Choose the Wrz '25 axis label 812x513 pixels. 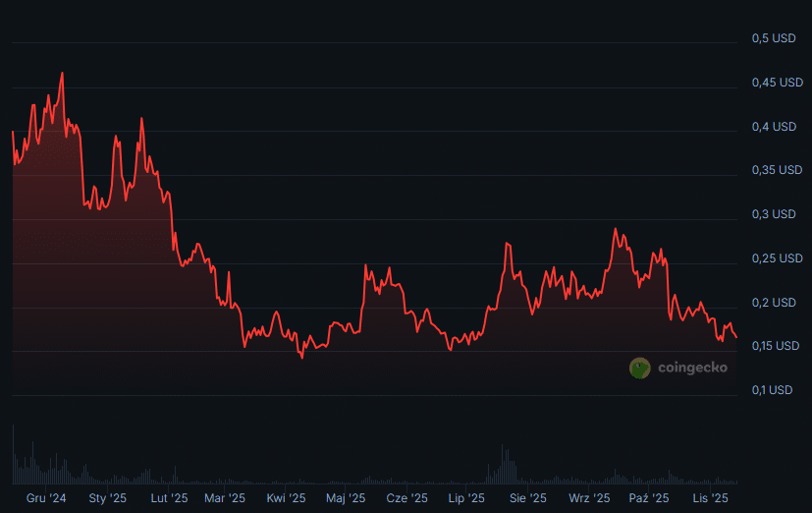click(589, 499)
